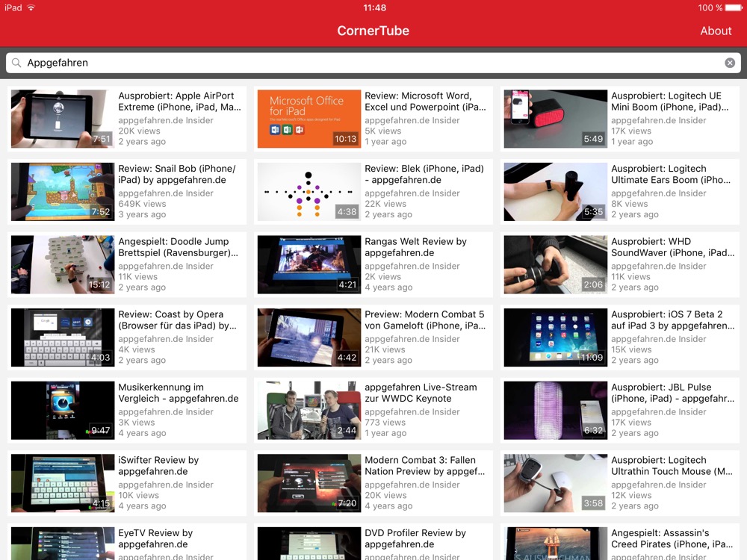Click the magnifying glass search icon

pos(16,63)
